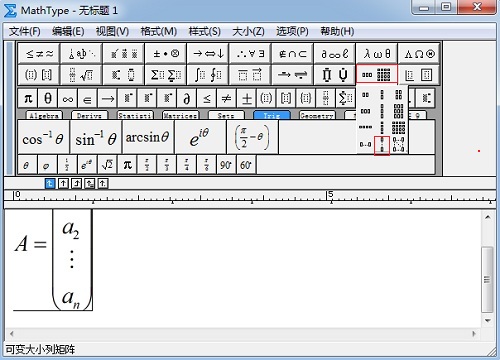
Task: Switch to the Algebra tab
Action: coord(44,115)
